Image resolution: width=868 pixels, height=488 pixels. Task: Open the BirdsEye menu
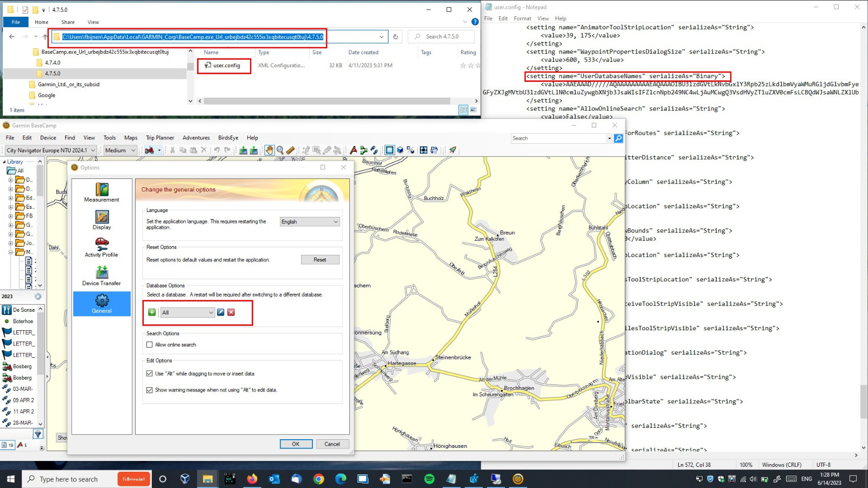(x=228, y=138)
